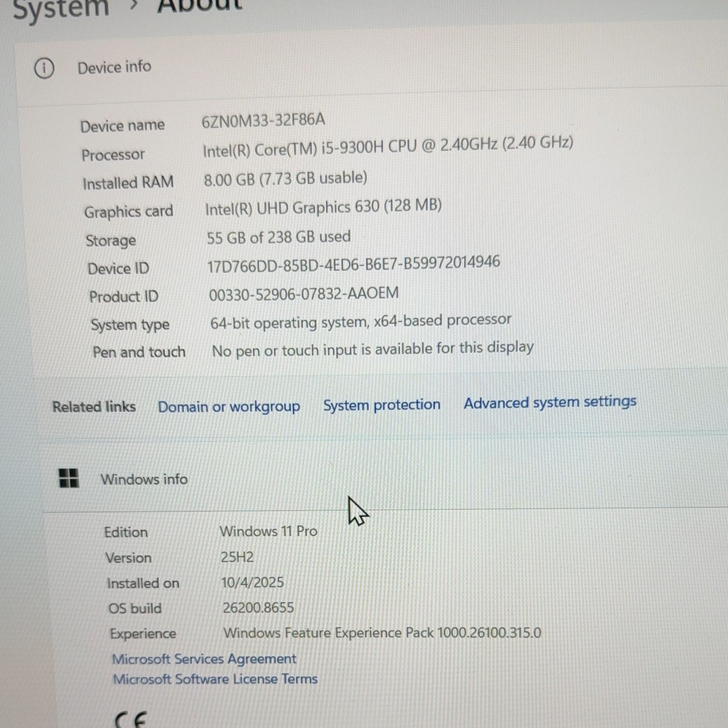The image size is (728, 728).
Task: Open Microsoft Software License Terms link
Action: [215, 679]
